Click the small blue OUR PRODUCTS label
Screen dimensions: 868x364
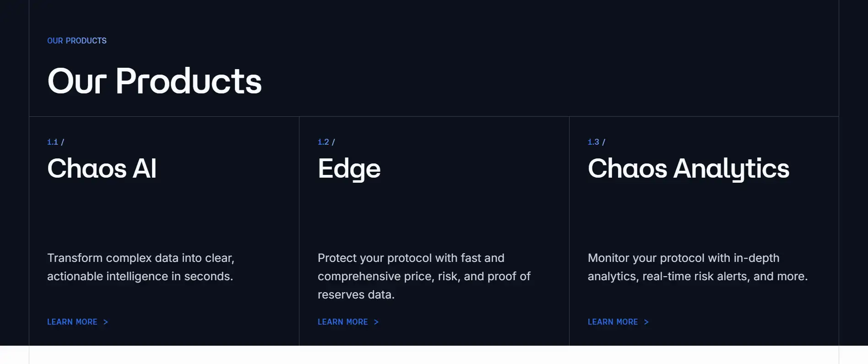77,41
